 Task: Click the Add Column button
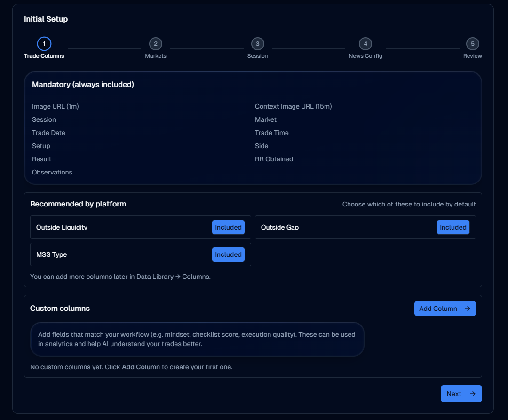[x=445, y=309]
